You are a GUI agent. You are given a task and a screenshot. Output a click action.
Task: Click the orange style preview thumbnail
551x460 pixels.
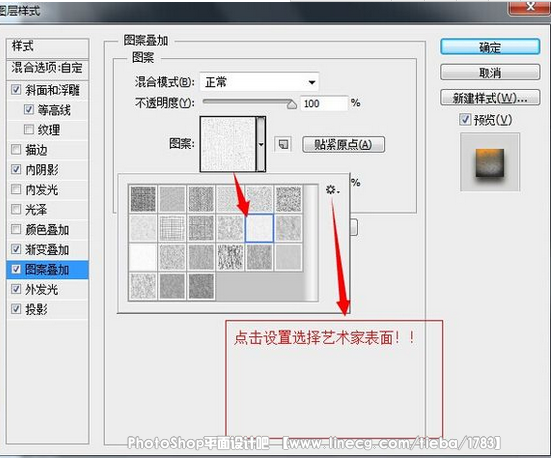490,162
